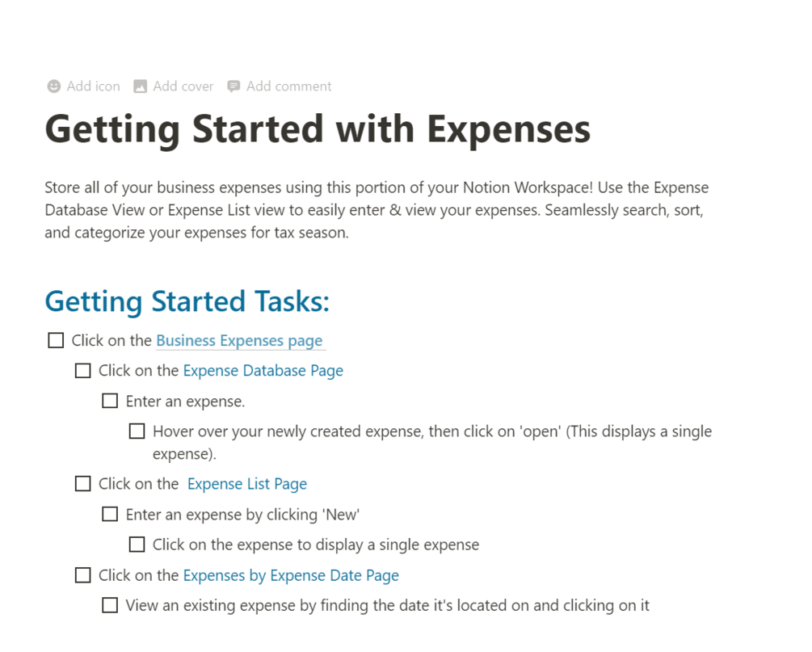812x652 pixels.
Task: Check the Expenses by Expense Date Page task
Action: click(x=82, y=575)
